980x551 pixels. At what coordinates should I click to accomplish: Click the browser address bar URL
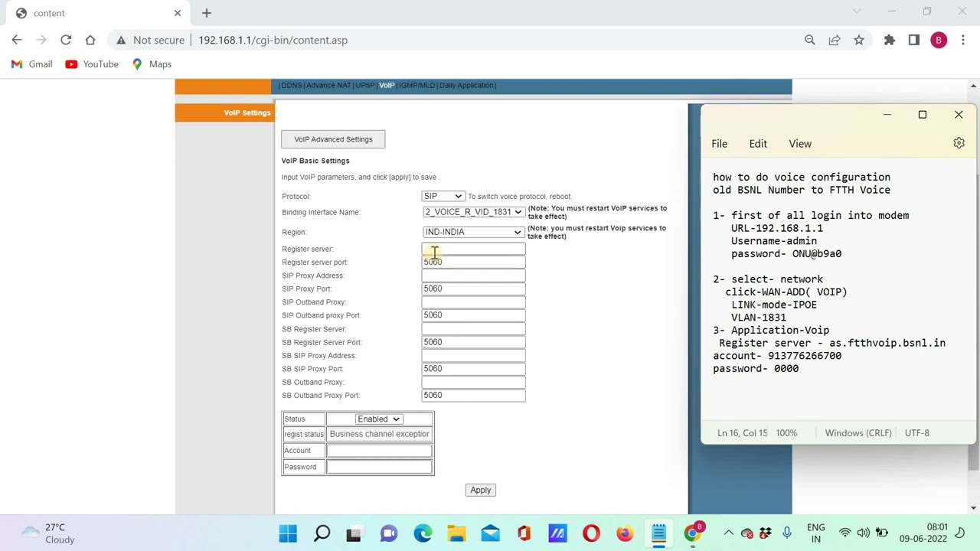(x=273, y=40)
